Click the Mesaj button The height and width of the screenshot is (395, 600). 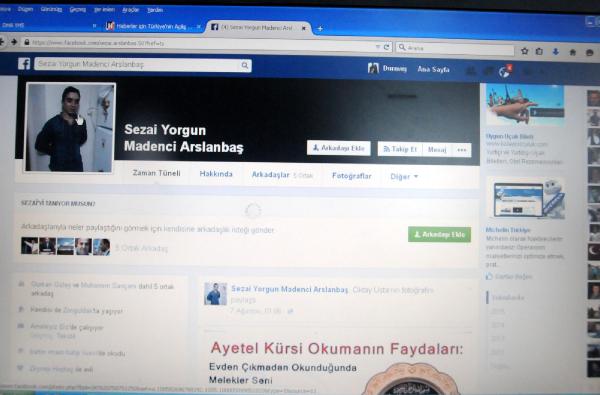click(x=437, y=150)
